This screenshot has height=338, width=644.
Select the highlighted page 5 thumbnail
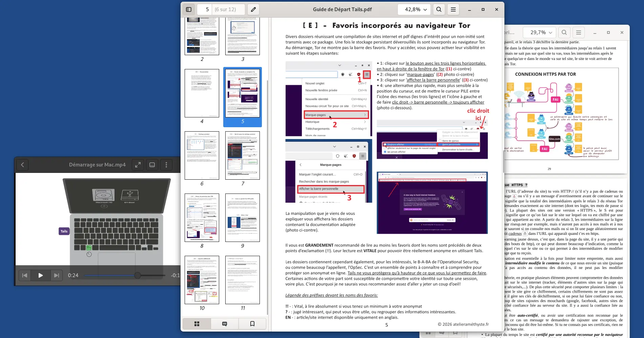point(243,93)
